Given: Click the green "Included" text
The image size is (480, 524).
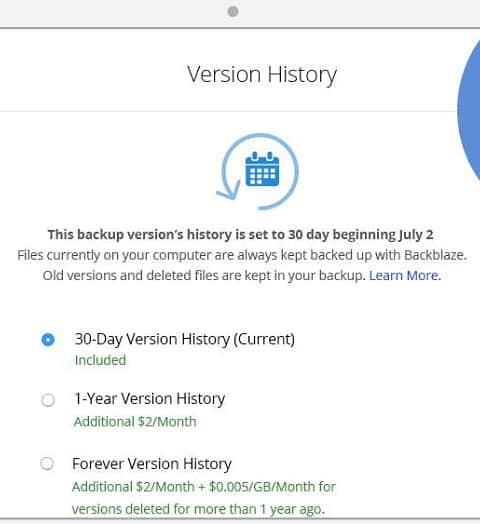Looking at the screenshot, I should pos(100,360).
